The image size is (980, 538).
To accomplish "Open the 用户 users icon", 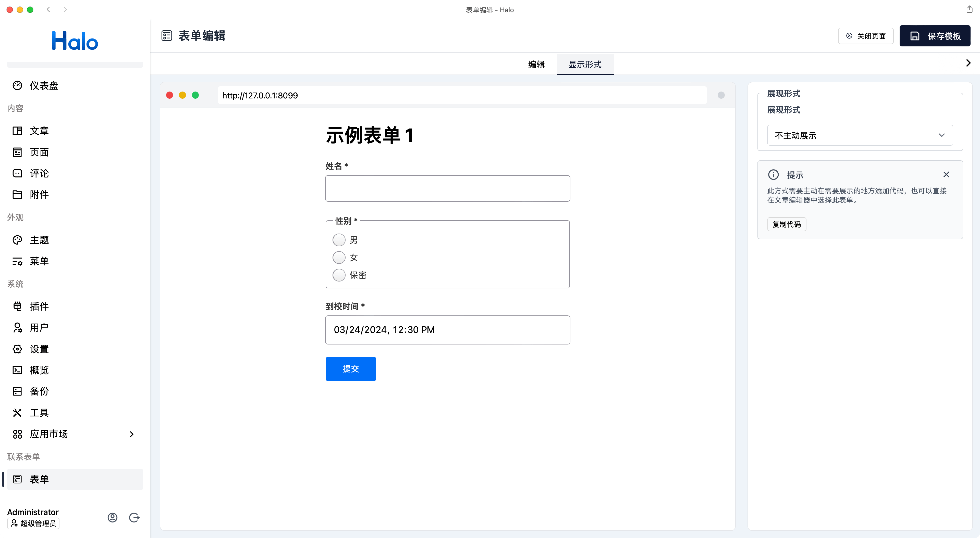I will coord(17,328).
